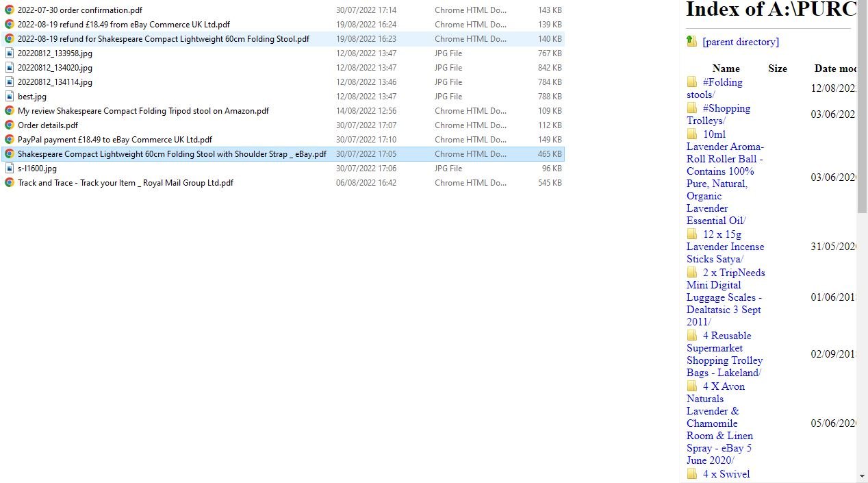
Task: Click the down arrow on the right scrollbar
Action: click(863, 474)
